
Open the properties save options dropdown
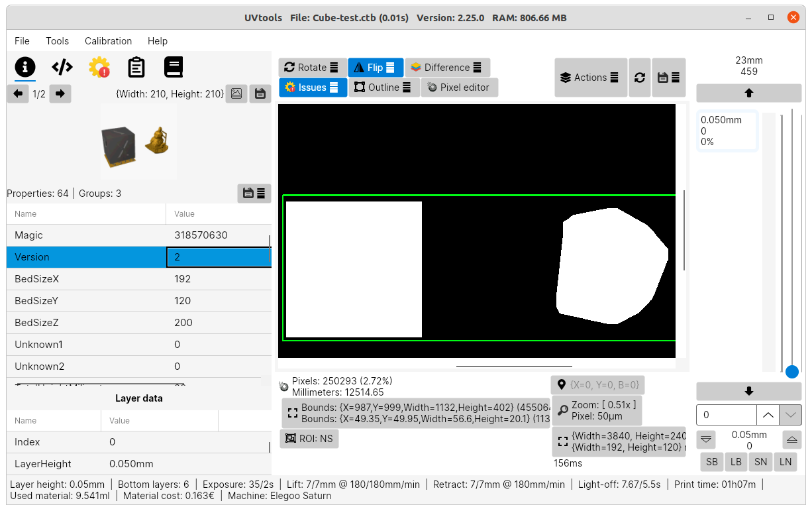pos(254,194)
